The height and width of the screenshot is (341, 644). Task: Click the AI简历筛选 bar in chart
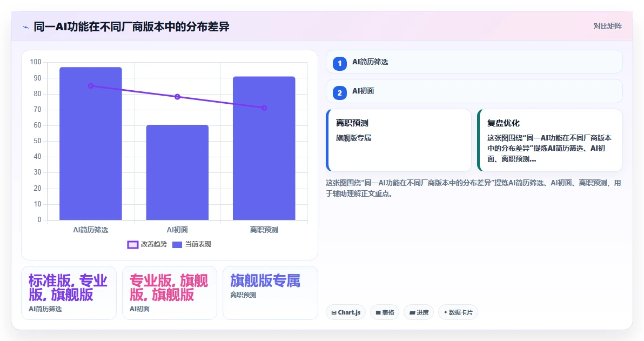coord(91,143)
